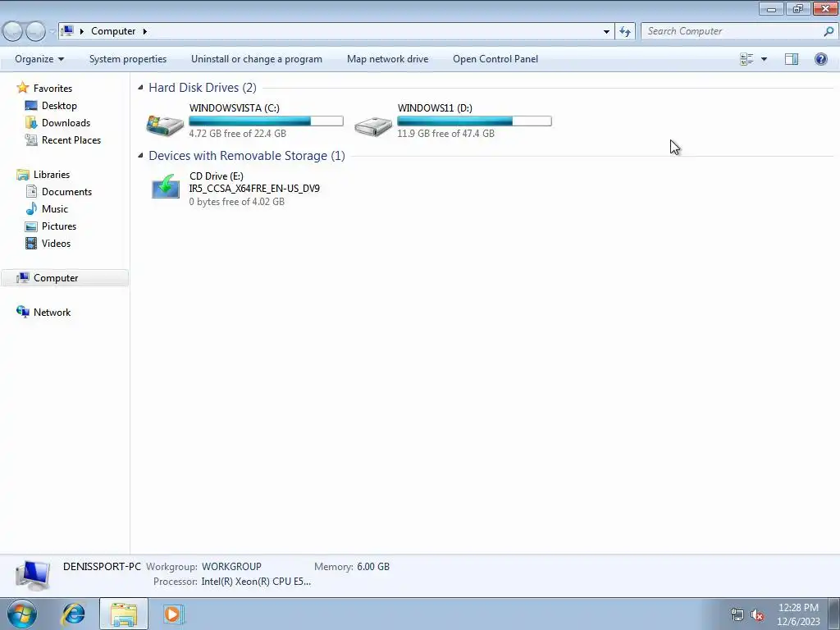
Task: Open the Windows Start orb
Action: click(x=21, y=614)
